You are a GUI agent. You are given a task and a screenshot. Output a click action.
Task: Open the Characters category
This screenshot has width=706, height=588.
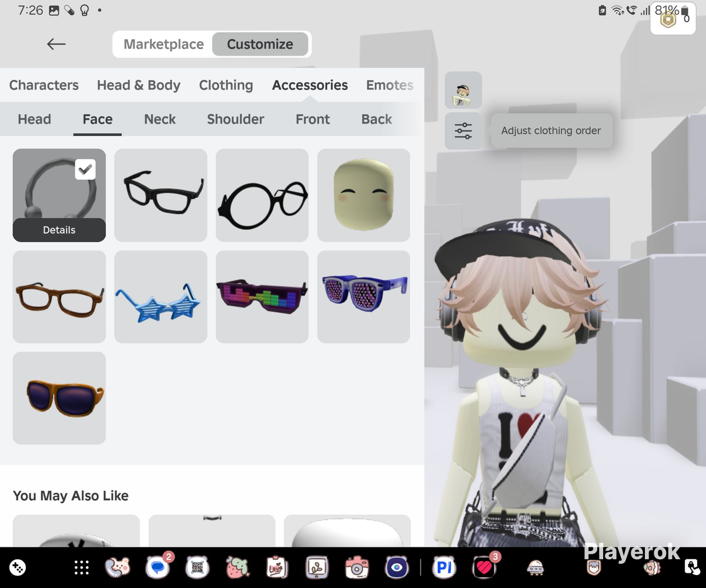click(44, 85)
